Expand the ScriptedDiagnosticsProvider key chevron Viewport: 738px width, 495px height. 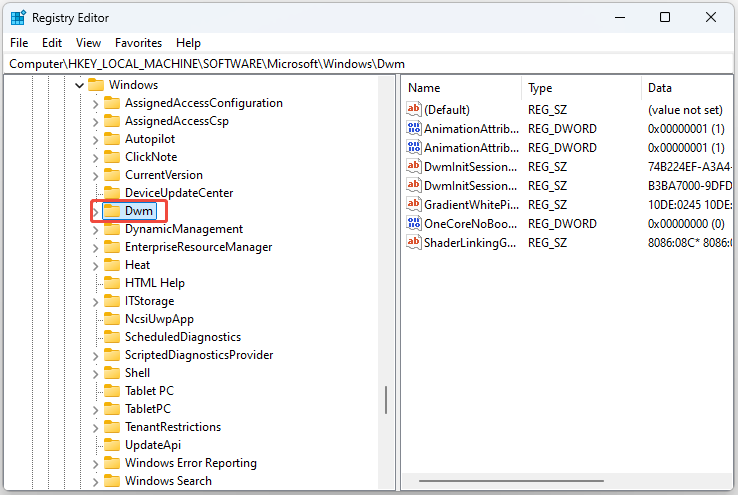tap(96, 356)
